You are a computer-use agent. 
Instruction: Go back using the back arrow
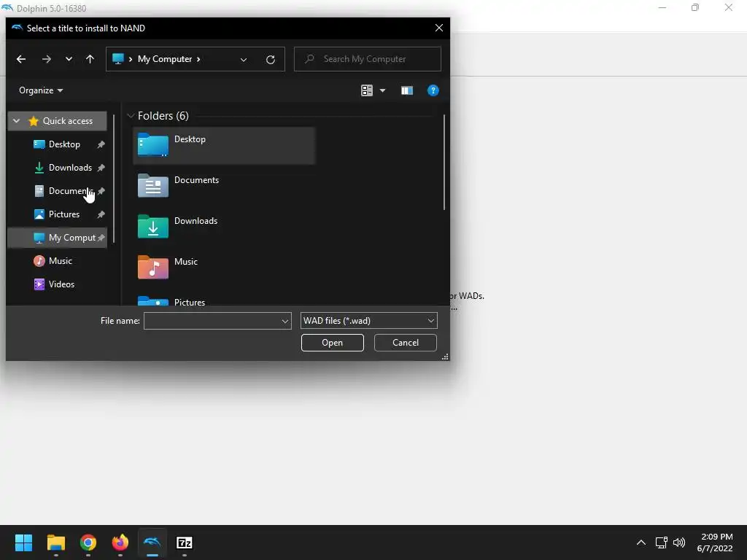(x=21, y=59)
